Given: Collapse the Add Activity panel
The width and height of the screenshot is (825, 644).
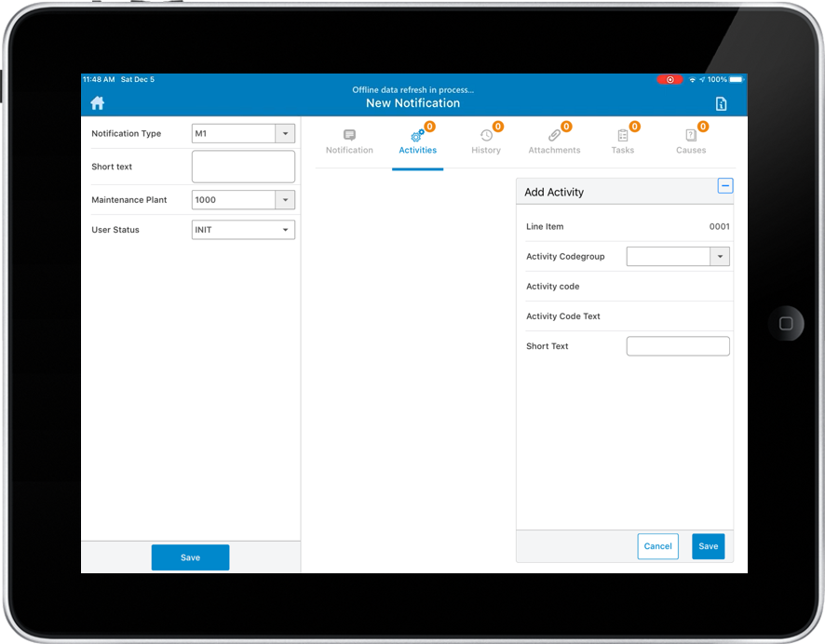Looking at the screenshot, I should (x=725, y=186).
